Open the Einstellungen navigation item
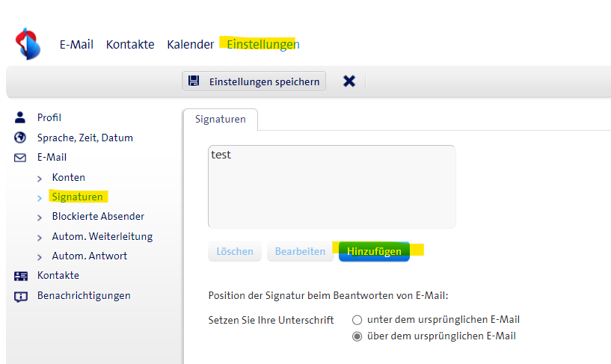 pyautogui.click(x=263, y=44)
